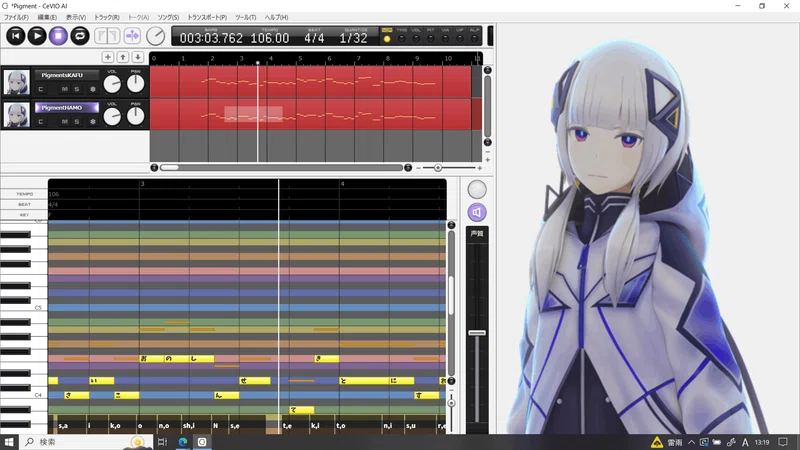Open Windows Start menu
The height and width of the screenshot is (450, 800).
tap(9, 442)
